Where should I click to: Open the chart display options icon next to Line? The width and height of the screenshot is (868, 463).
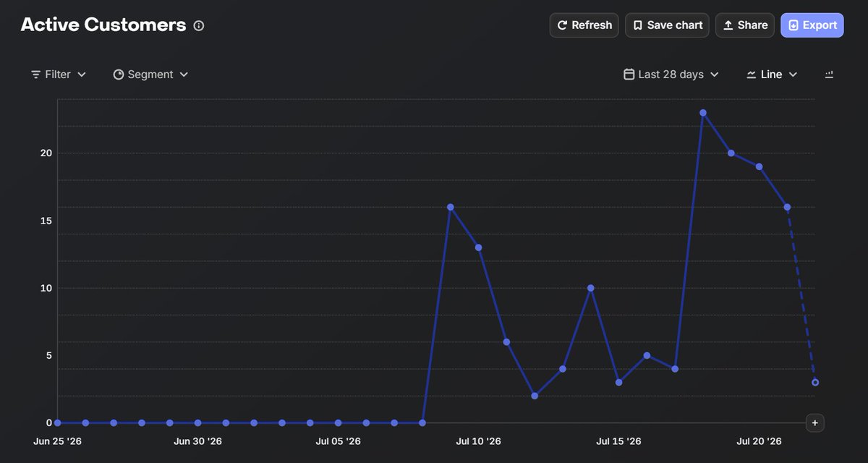point(829,75)
